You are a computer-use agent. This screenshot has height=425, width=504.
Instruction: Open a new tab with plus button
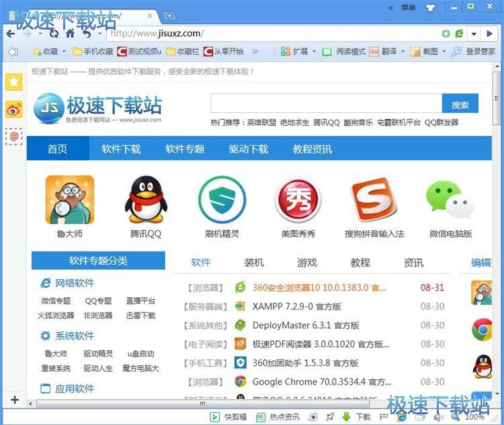click(x=169, y=15)
